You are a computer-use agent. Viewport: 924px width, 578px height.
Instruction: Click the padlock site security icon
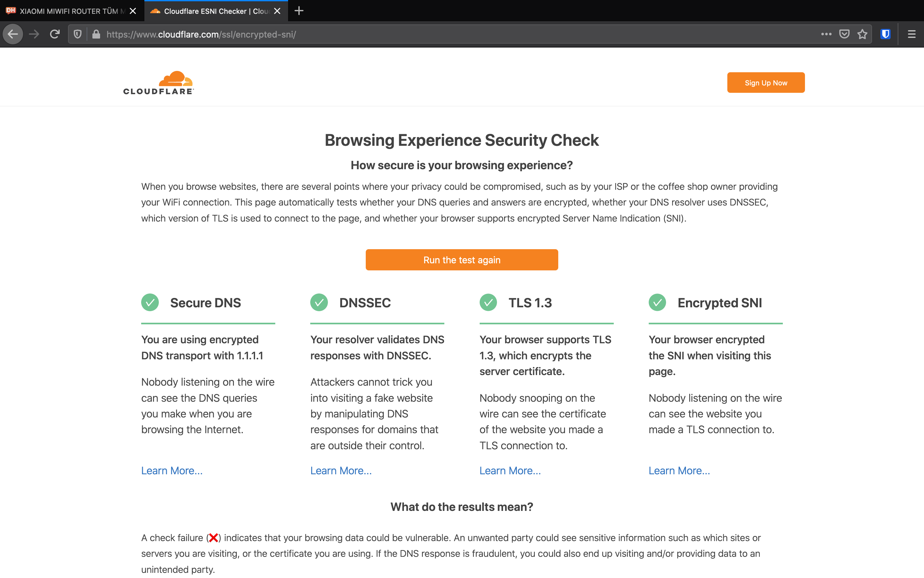click(96, 34)
